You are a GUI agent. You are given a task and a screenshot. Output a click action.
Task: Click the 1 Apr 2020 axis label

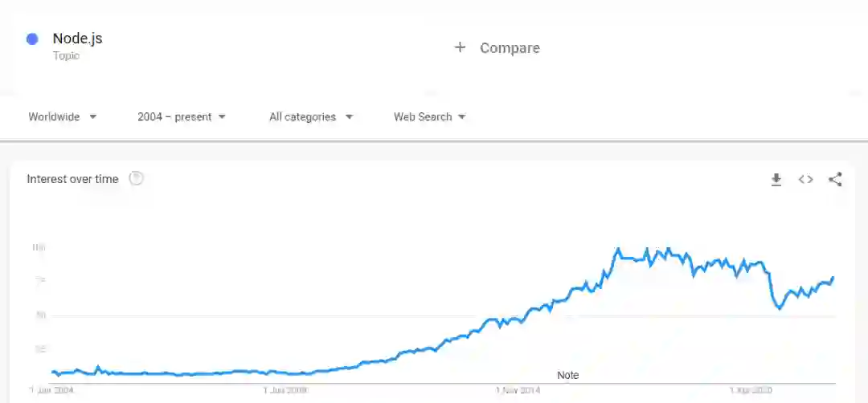750,391
